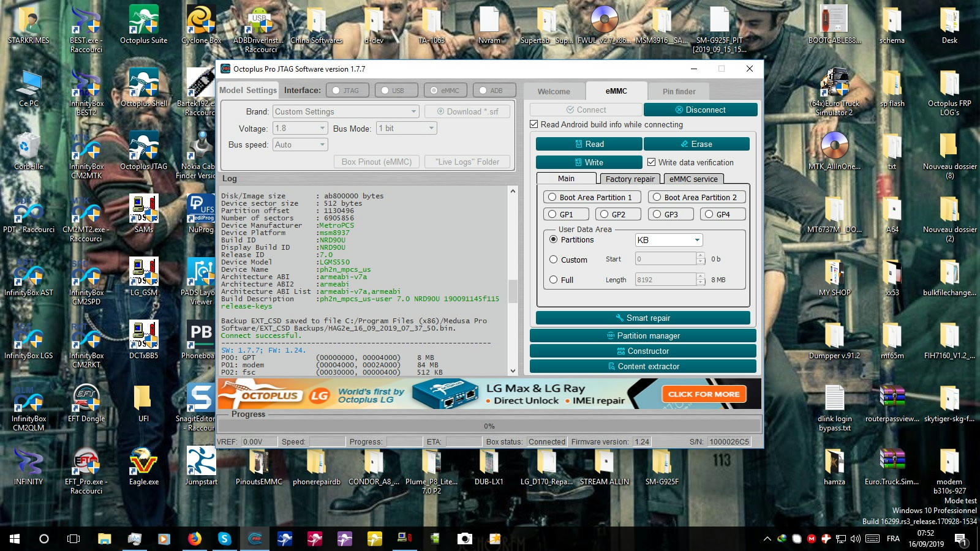Toggle Write data verification checkbox

tap(652, 162)
